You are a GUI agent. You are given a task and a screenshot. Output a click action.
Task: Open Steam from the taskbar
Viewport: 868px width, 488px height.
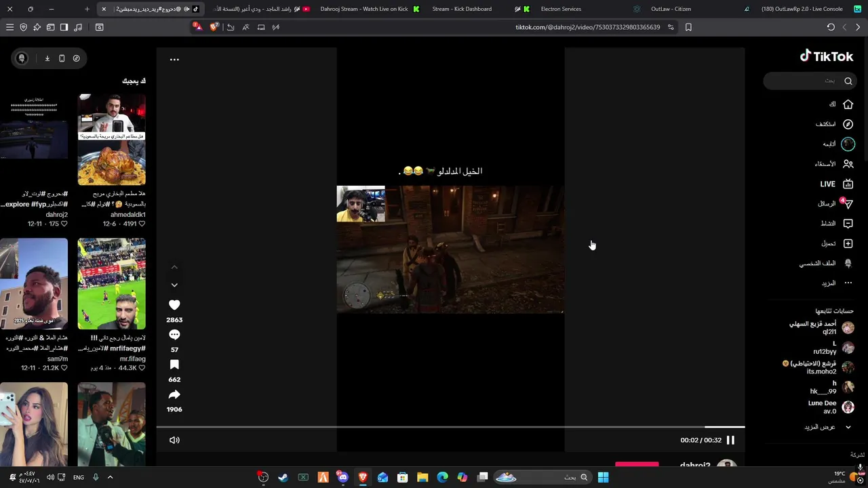[283, 477]
